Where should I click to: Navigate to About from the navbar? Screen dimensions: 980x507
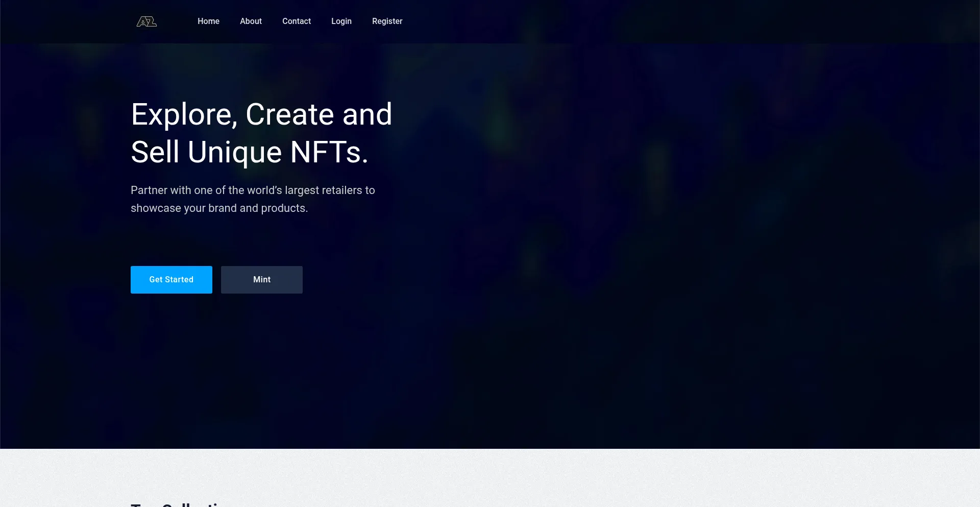click(251, 21)
